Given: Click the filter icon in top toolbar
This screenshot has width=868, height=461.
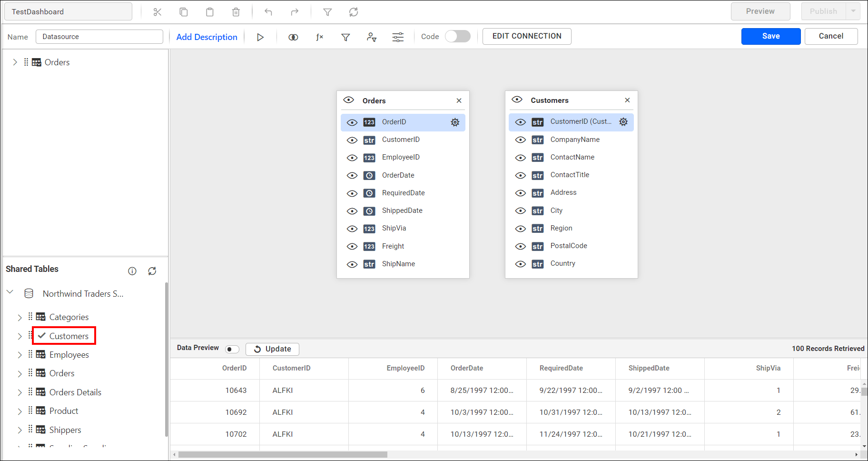Looking at the screenshot, I should tap(327, 12).
